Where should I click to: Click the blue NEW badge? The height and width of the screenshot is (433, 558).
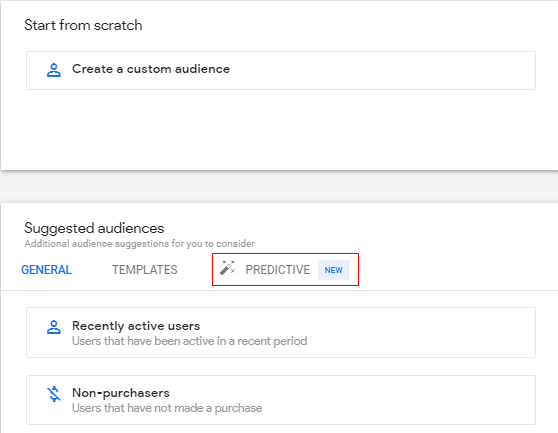tap(333, 270)
